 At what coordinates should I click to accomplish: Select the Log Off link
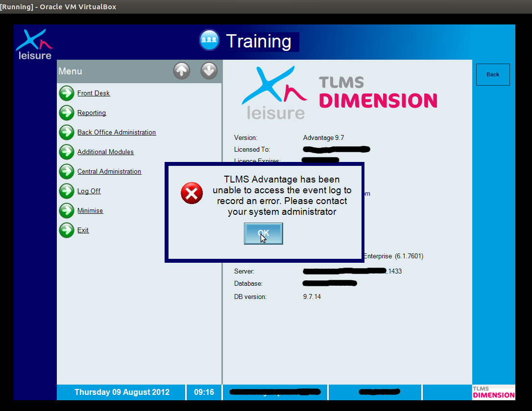coord(89,191)
